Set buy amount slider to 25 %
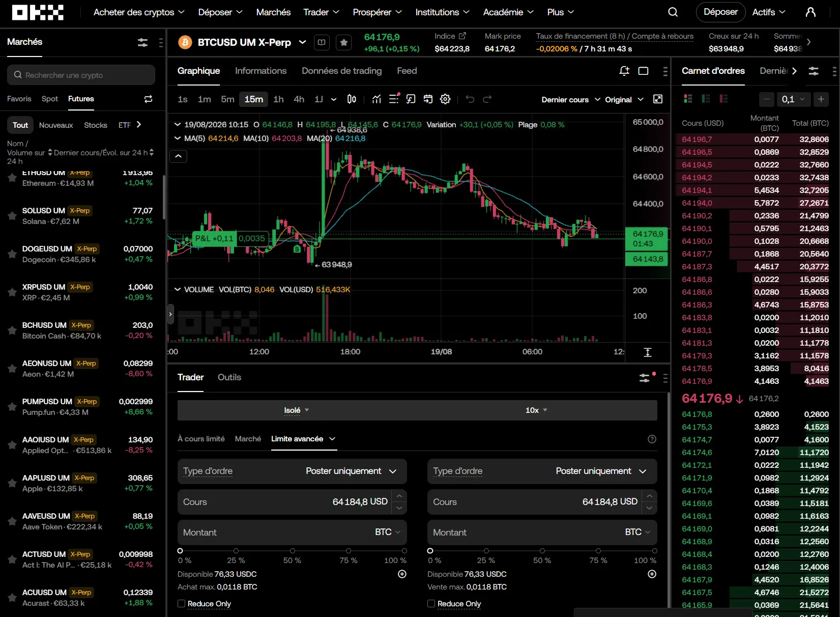This screenshot has width=840, height=617. tap(236, 551)
